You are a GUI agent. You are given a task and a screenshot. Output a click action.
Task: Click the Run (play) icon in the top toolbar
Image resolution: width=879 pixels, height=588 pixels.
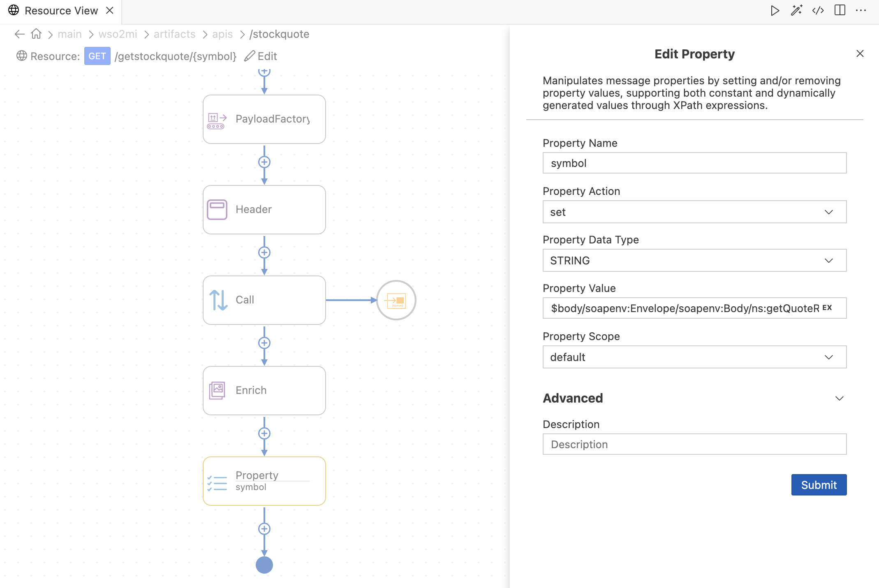[775, 11]
